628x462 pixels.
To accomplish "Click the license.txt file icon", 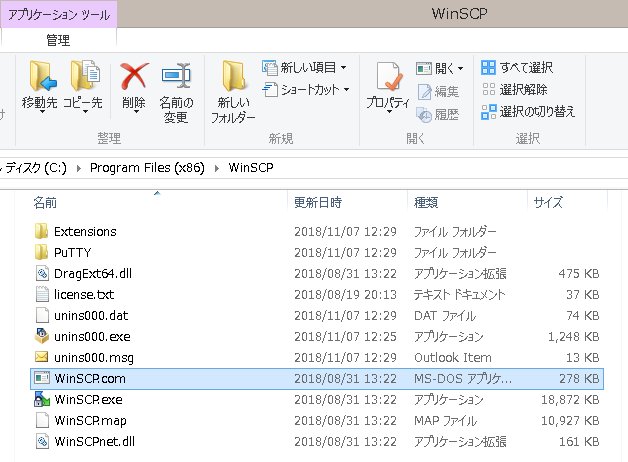I will [42, 294].
